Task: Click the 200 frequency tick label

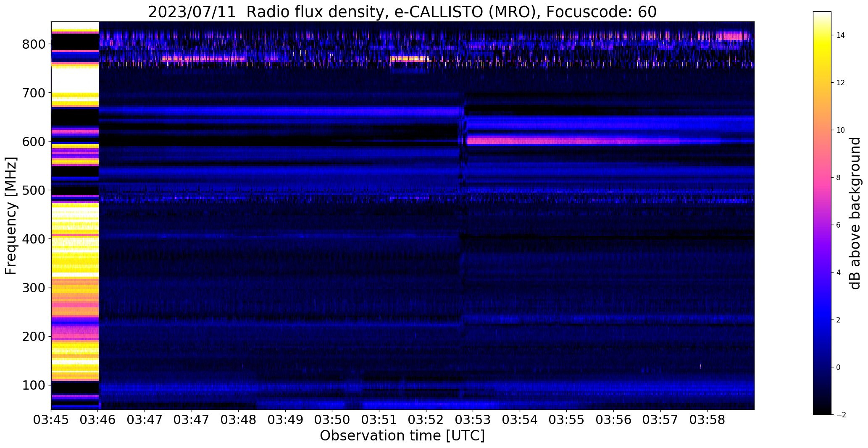Action: tap(34, 336)
